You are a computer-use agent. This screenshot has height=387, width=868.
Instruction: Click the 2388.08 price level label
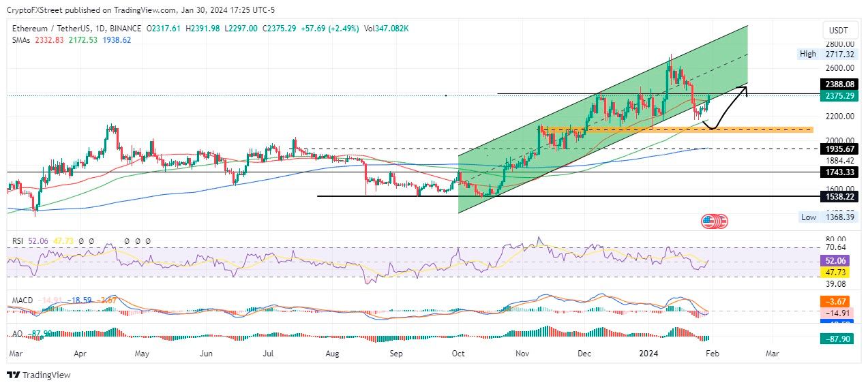pyautogui.click(x=839, y=84)
